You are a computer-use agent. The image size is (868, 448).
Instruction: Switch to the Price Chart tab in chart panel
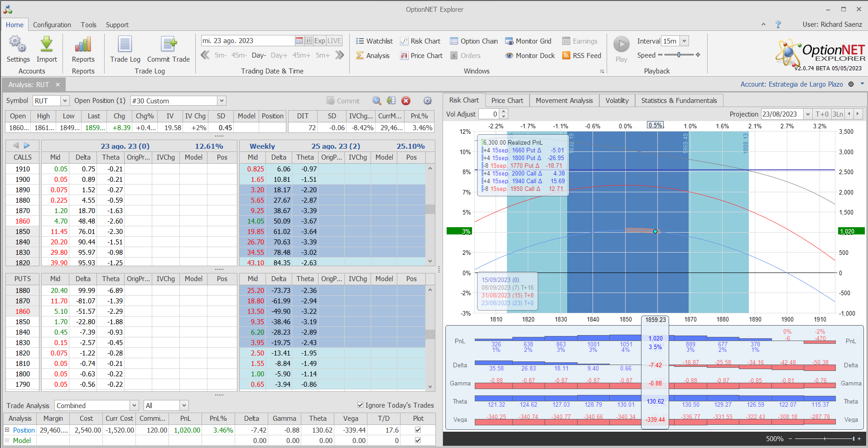coord(507,100)
